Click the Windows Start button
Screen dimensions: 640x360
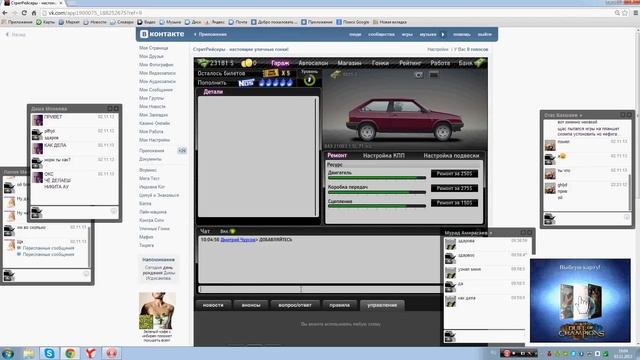pos(8,353)
